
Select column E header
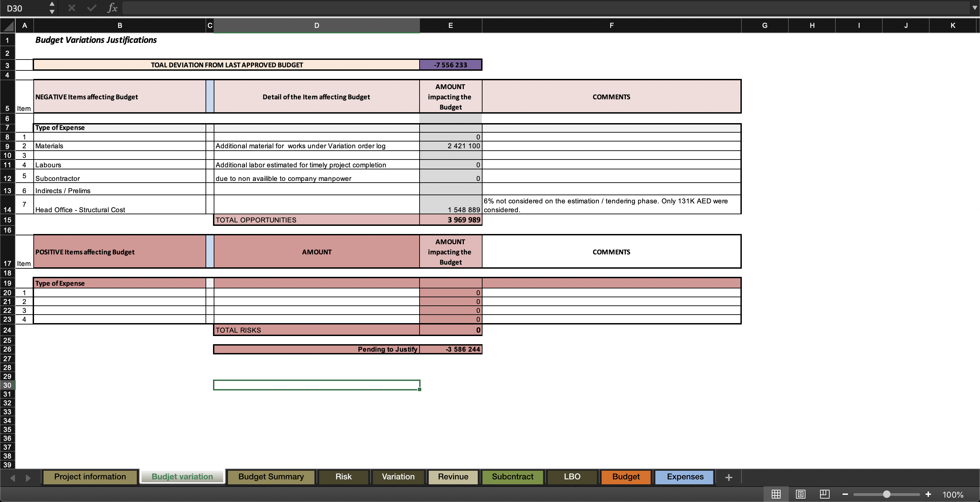click(x=451, y=26)
